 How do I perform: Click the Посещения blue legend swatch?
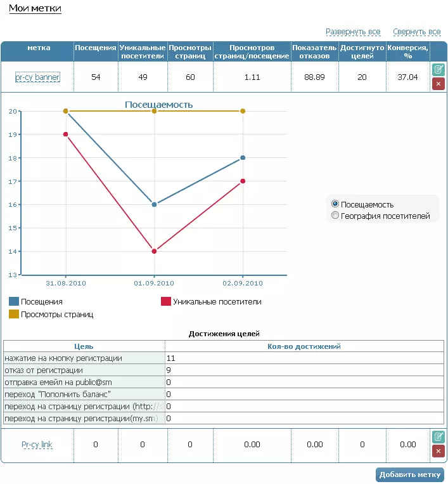tap(14, 301)
